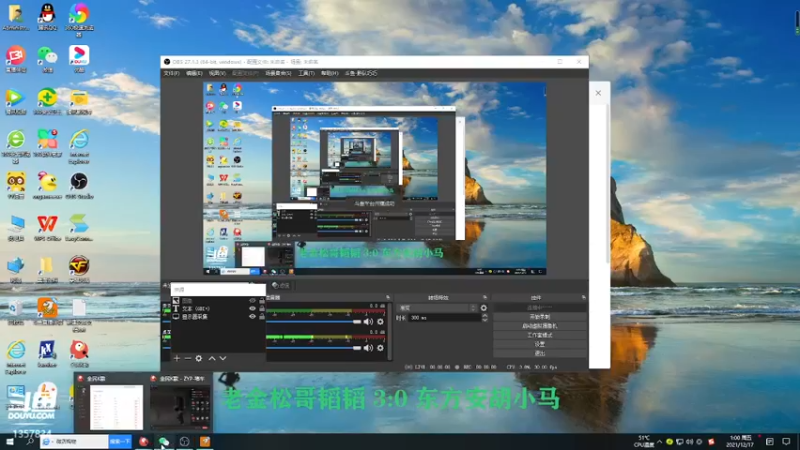Launch OBS Studio desktop shortcut
Image resolution: width=800 pixels, height=450 pixels.
point(79,186)
